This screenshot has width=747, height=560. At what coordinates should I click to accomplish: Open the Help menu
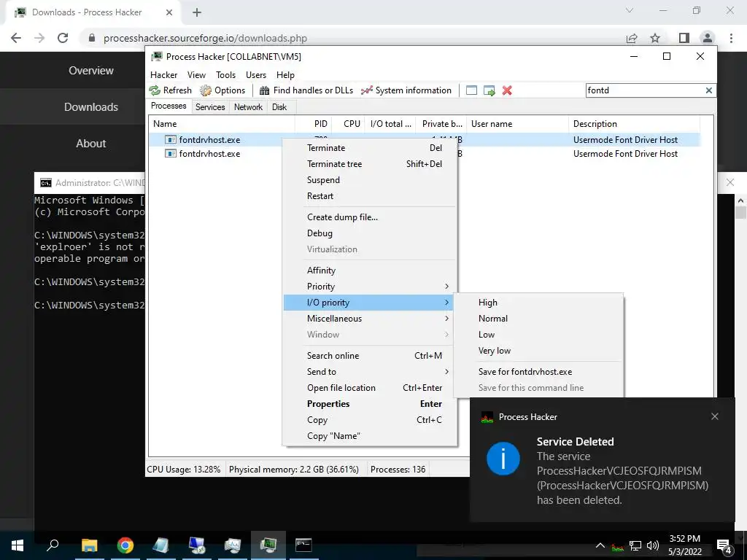point(285,75)
